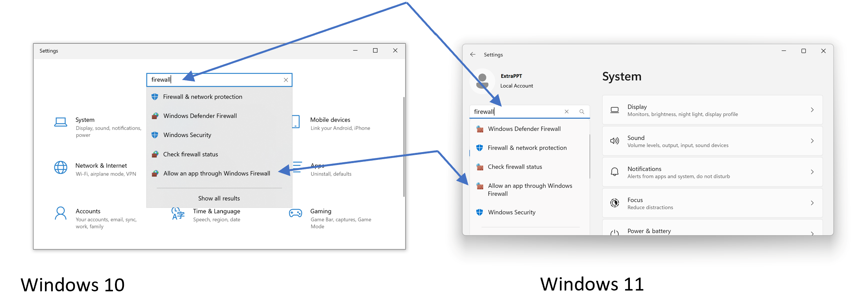Click the Notifications bell icon
Screen dimensions: 868x305
click(615, 172)
